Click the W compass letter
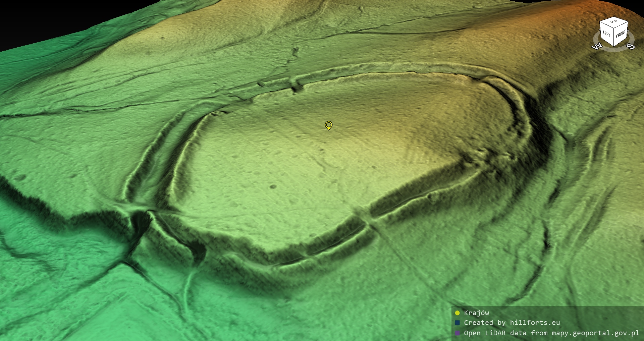 coord(597,47)
